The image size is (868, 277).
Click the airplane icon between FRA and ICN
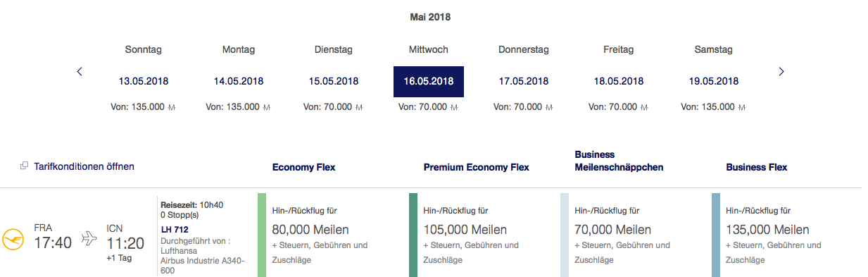89,239
